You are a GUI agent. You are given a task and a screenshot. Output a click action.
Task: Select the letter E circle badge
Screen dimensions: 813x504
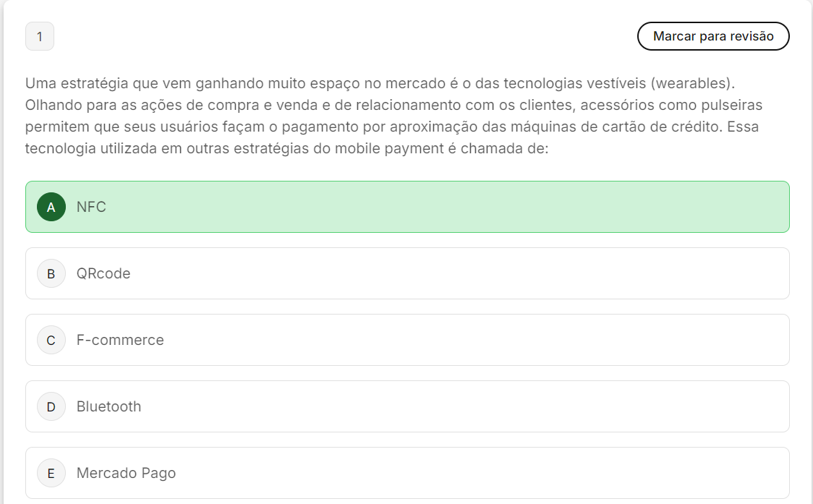(x=51, y=473)
